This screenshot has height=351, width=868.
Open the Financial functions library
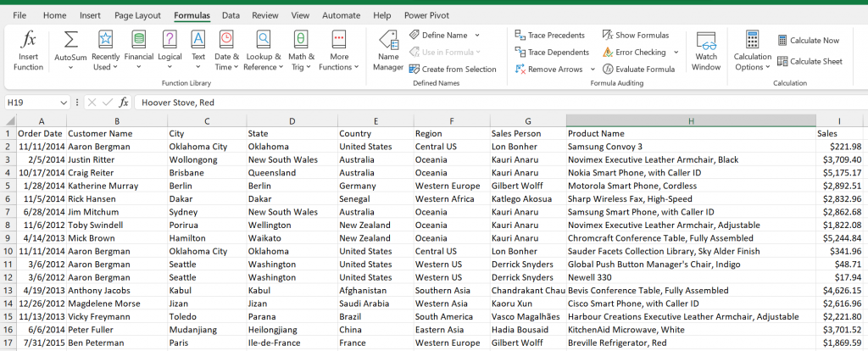click(139, 51)
